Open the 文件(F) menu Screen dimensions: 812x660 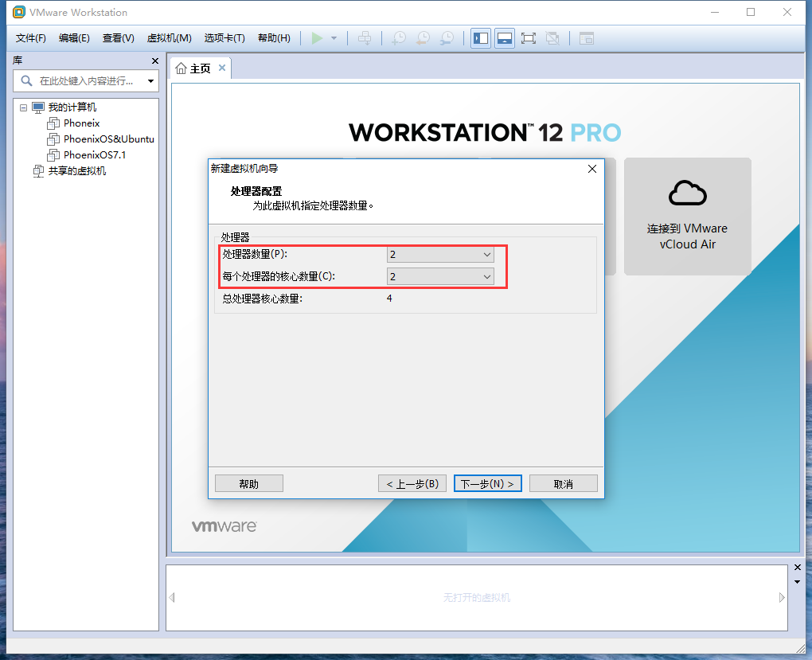pyautogui.click(x=30, y=38)
